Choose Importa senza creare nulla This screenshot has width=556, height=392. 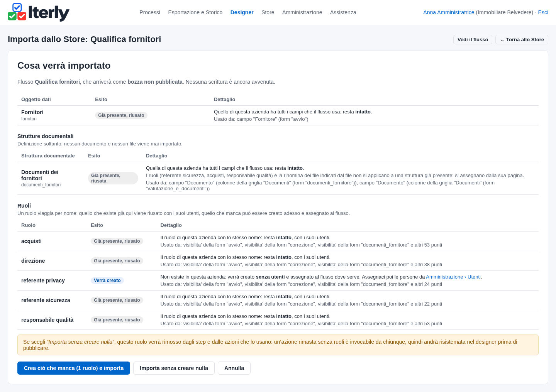click(174, 368)
